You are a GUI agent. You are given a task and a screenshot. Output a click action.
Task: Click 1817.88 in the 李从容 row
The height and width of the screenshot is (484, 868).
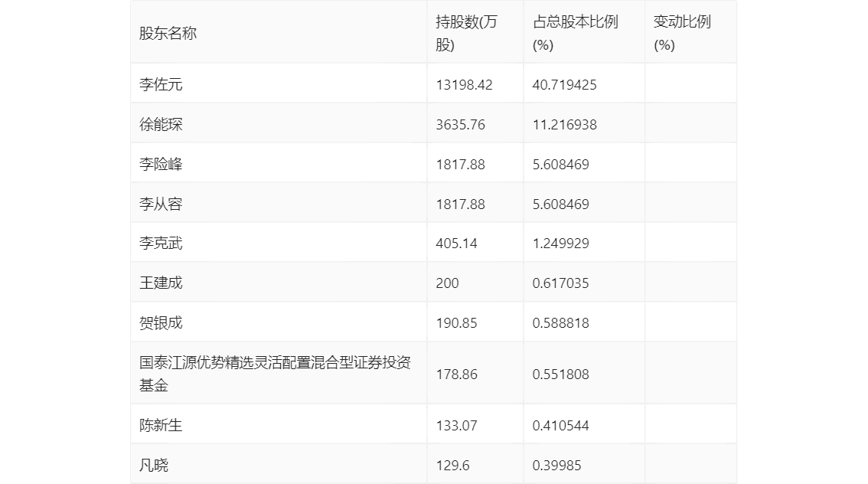pyautogui.click(x=460, y=204)
